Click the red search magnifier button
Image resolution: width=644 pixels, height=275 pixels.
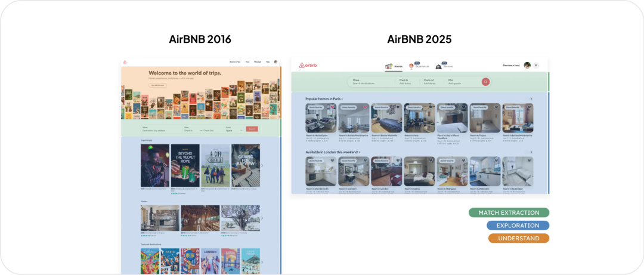pyautogui.click(x=485, y=82)
